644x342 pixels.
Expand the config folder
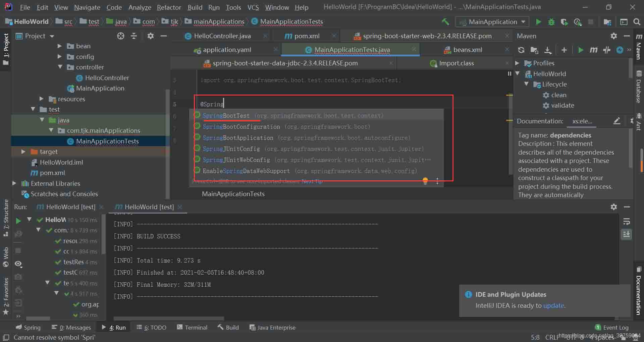point(59,57)
